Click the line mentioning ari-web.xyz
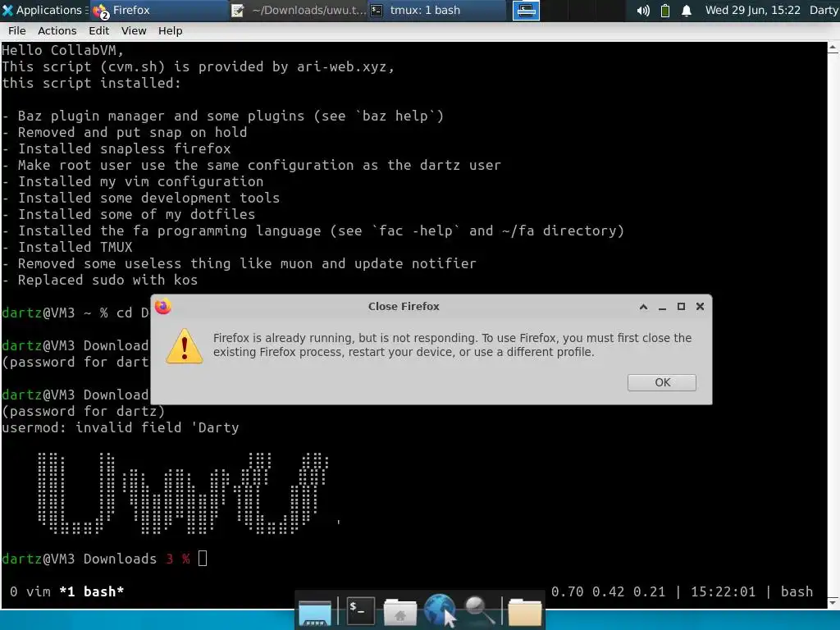 pos(199,67)
